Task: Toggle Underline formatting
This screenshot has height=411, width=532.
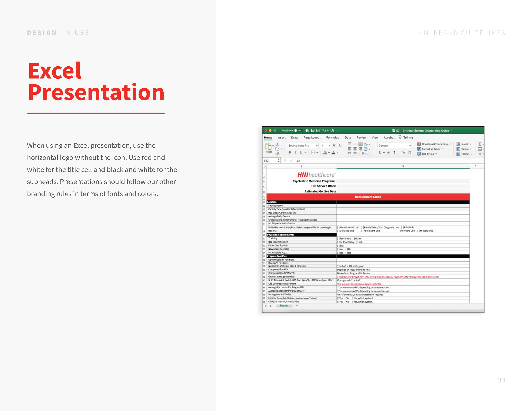Action: pos(301,152)
